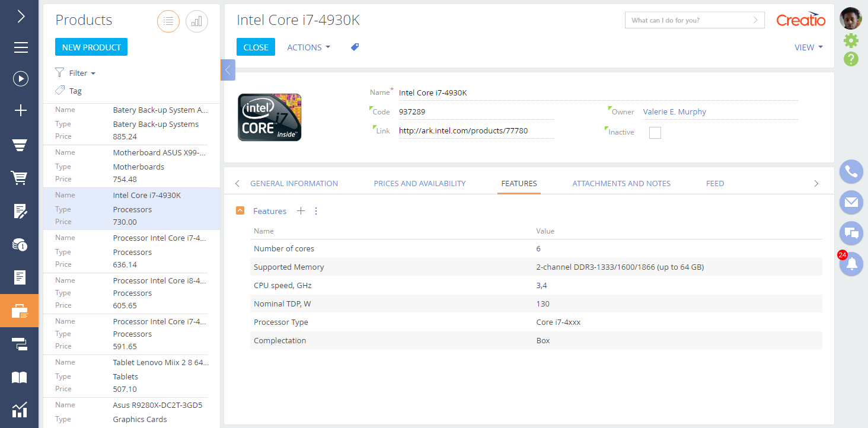Open the feed chat panel
868x428 pixels.
click(x=851, y=234)
